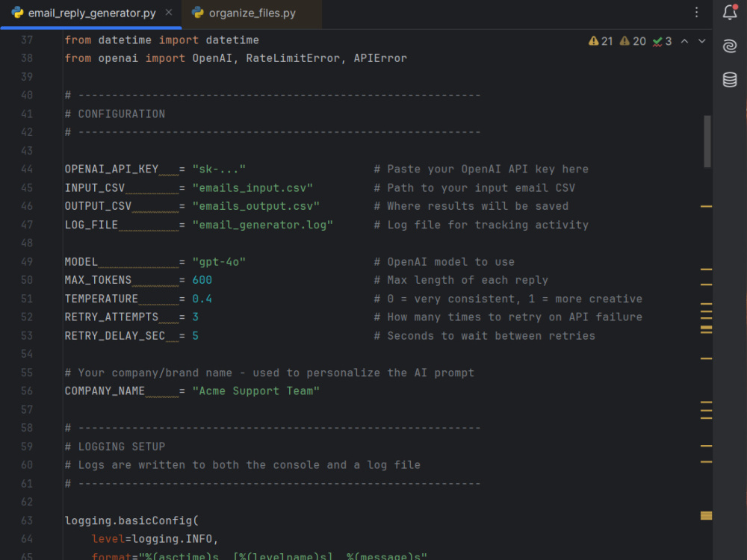Click the RETRY_ATTEMPTS value 3
Viewport: 747px width, 560px height.
pyautogui.click(x=195, y=317)
